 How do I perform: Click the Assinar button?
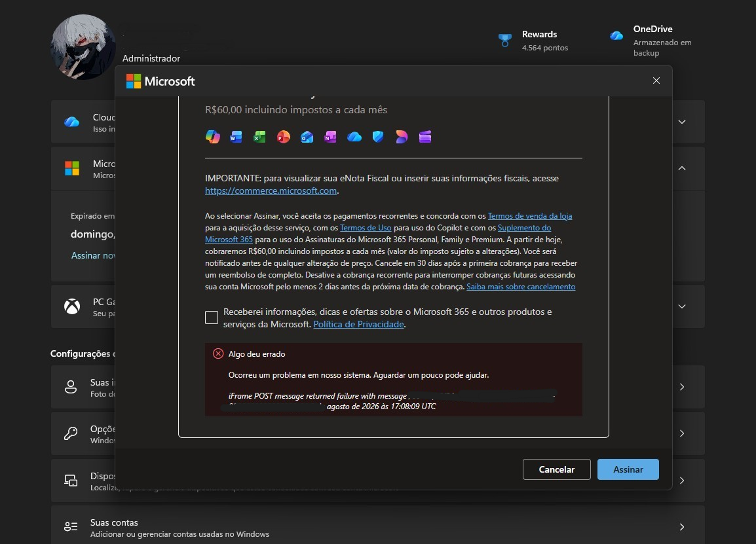click(x=628, y=469)
